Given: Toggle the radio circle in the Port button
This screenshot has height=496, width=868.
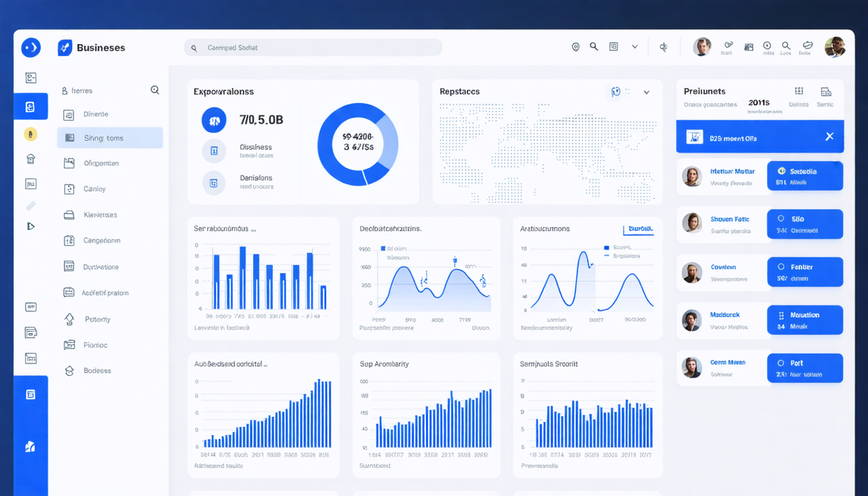Looking at the screenshot, I should click(x=781, y=363).
